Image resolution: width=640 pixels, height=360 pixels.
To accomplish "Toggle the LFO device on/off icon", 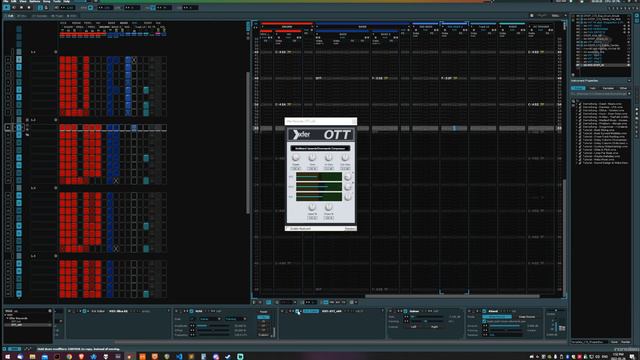I will (x=192, y=311).
